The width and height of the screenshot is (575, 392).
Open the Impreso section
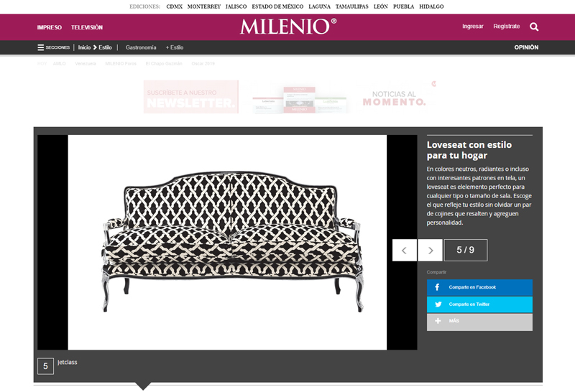49,27
